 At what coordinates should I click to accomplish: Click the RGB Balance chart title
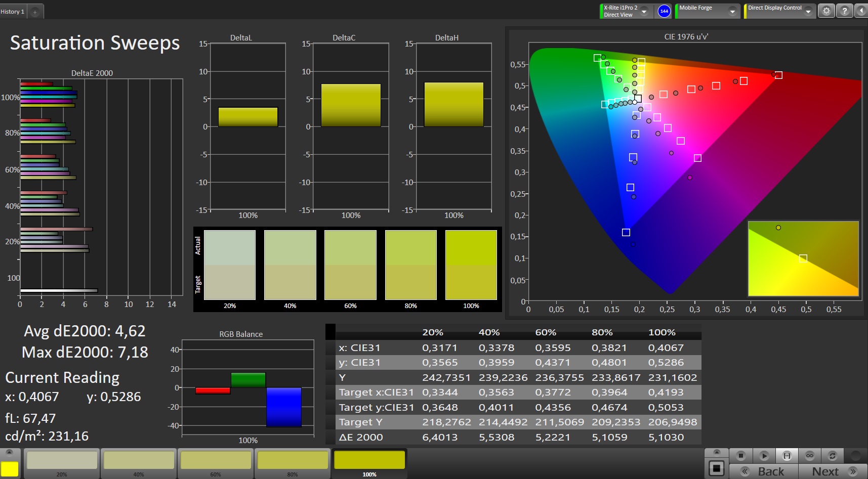[x=241, y=334]
